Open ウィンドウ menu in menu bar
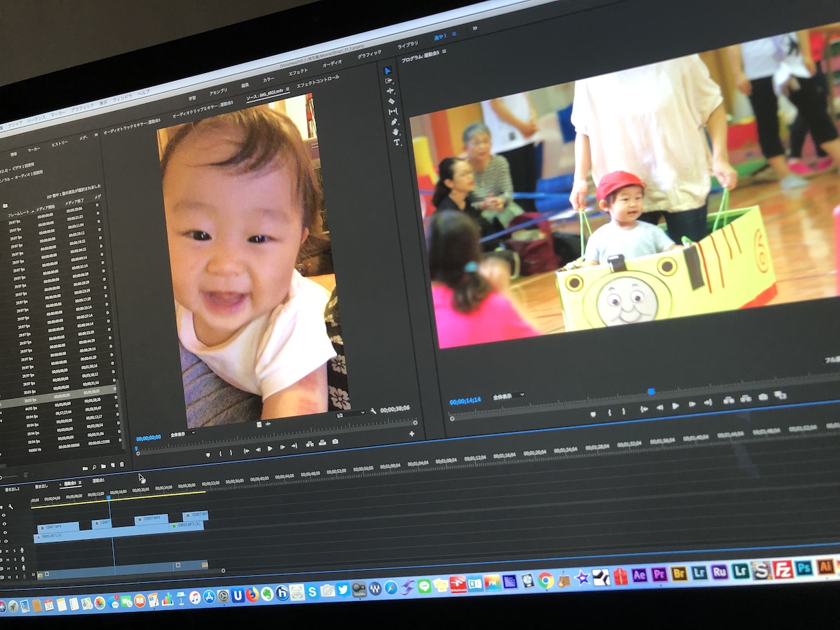Viewport: 840px width, 630px height. tap(121, 97)
